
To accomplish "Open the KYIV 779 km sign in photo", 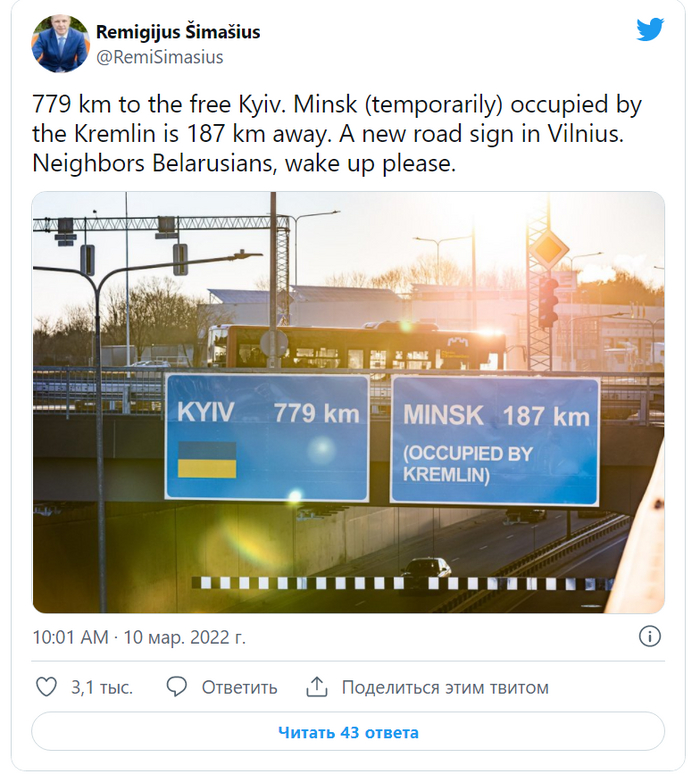I will 267,436.
